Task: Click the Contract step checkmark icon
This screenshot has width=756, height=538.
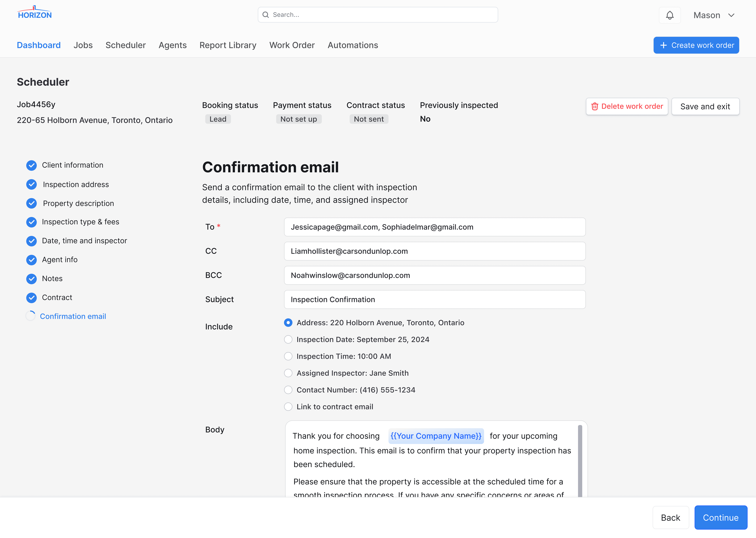Action: click(31, 298)
